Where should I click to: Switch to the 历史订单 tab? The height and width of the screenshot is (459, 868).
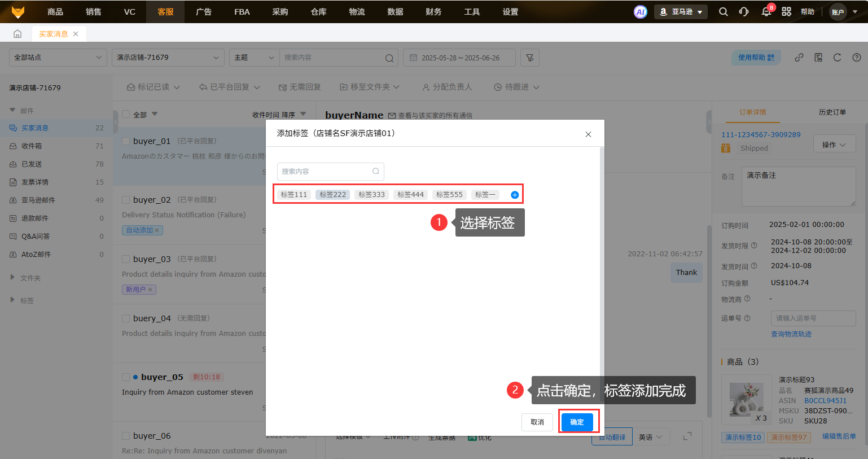pos(832,112)
